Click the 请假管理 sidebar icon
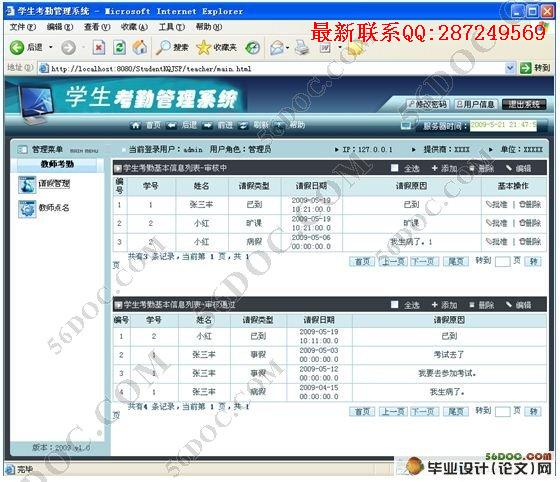Image resolution: width=560 pixels, height=482 pixels. pos(27,185)
